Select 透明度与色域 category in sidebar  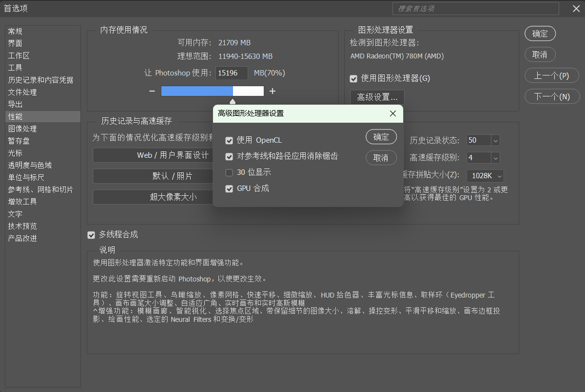(x=43, y=165)
